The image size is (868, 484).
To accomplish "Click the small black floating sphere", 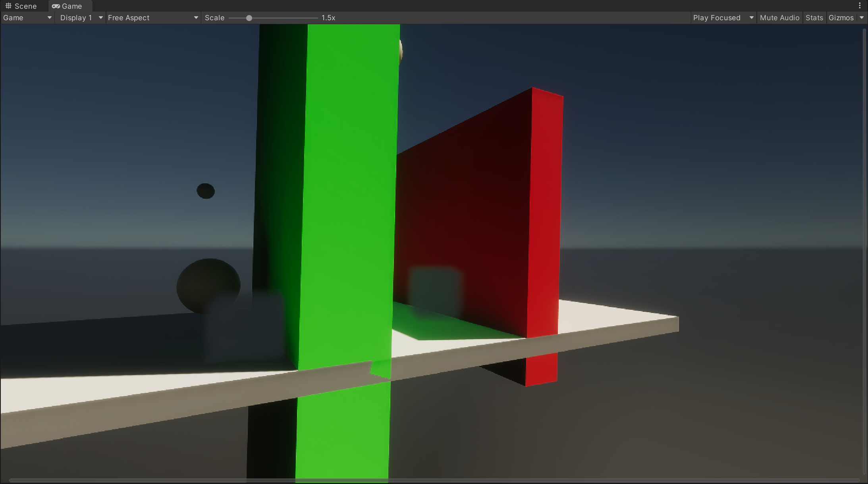I will click(206, 191).
